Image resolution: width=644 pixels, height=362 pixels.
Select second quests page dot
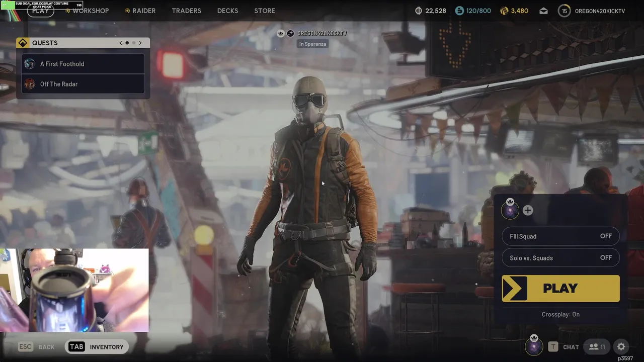click(x=134, y=43)
